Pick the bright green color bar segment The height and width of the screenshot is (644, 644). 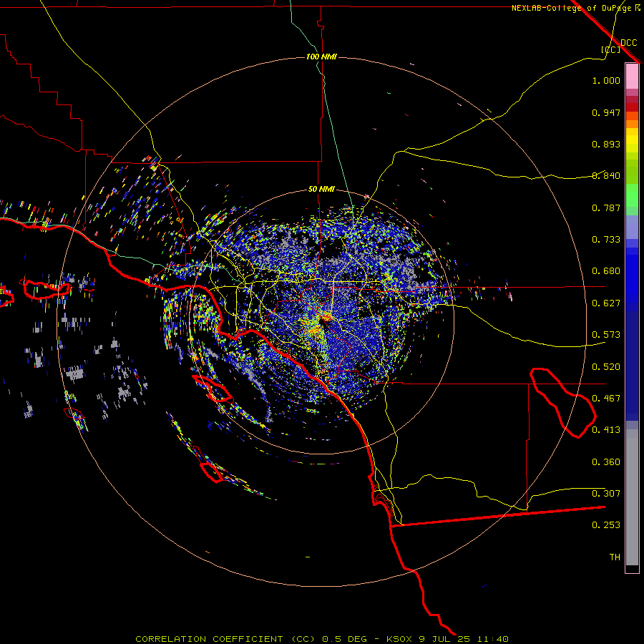click(632, 195)
